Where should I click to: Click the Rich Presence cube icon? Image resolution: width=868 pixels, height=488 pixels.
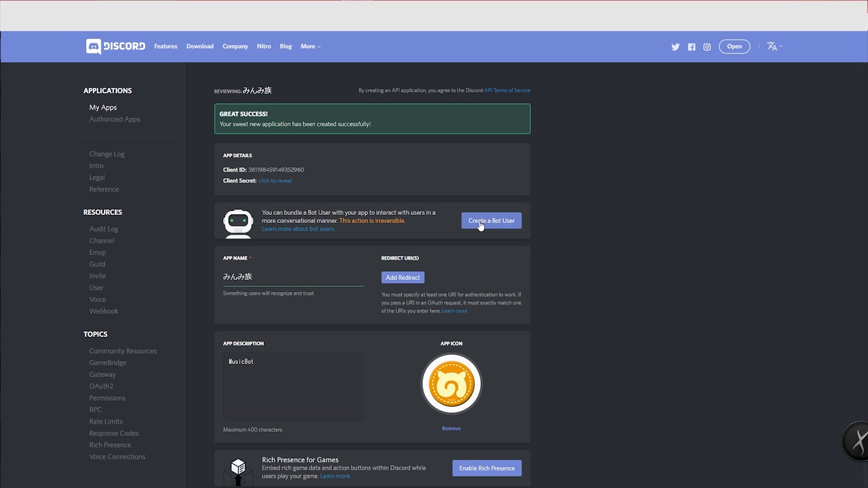pos(238,470)
